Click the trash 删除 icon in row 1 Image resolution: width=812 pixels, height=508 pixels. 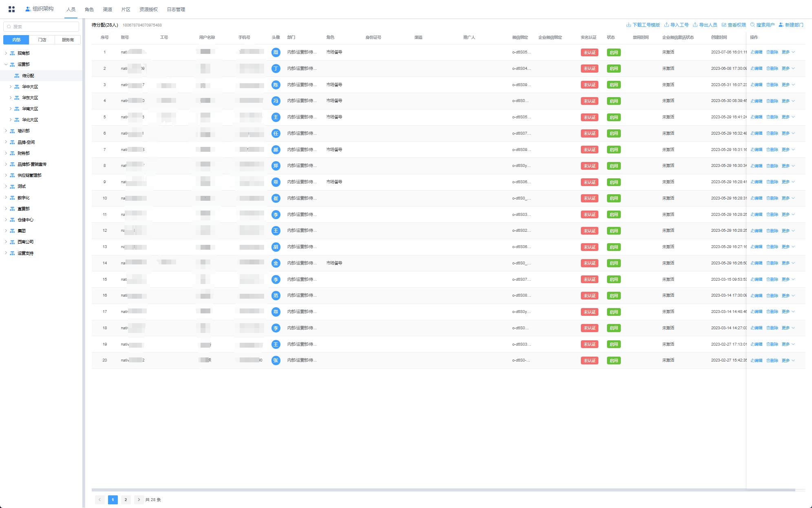[x=768, y=52]
